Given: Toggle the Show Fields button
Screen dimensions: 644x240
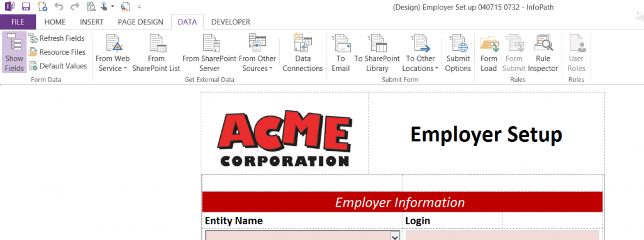Looking at the screenshot, I should (14, 53).
